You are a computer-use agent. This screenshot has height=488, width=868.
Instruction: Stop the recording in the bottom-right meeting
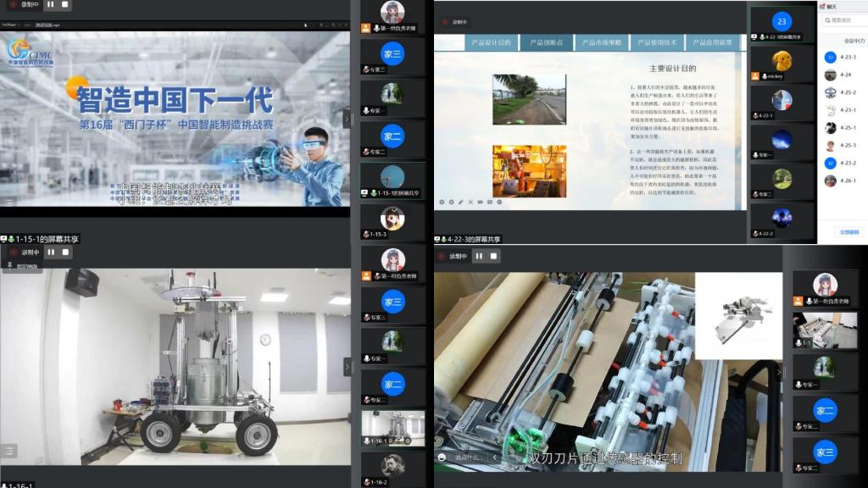[x=496, y=256]
